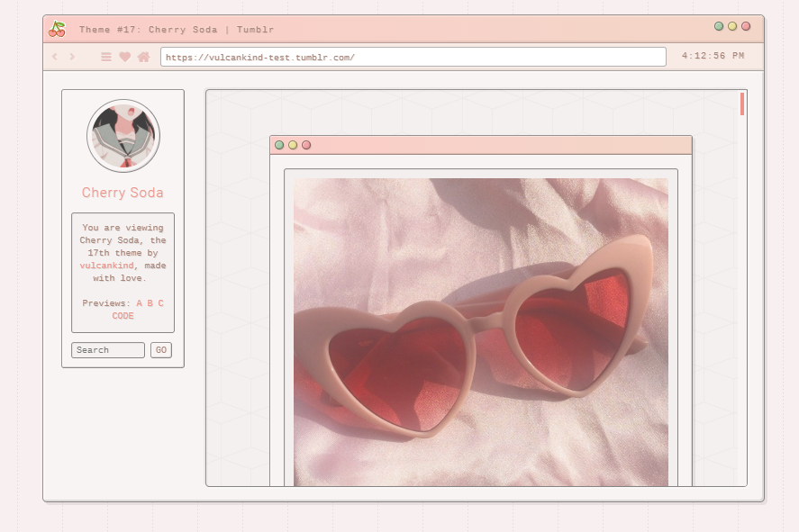Open the CODE link
The image size is (799, 532).
(123, 316)
